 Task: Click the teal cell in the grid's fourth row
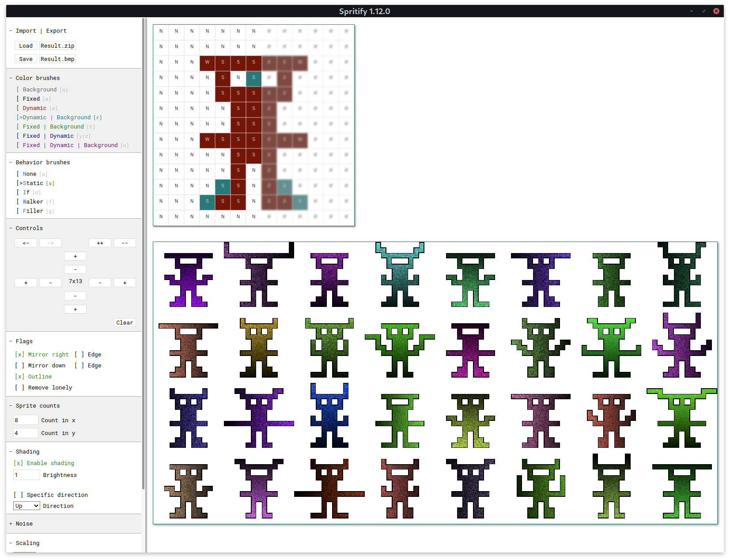tap(253, 78)
